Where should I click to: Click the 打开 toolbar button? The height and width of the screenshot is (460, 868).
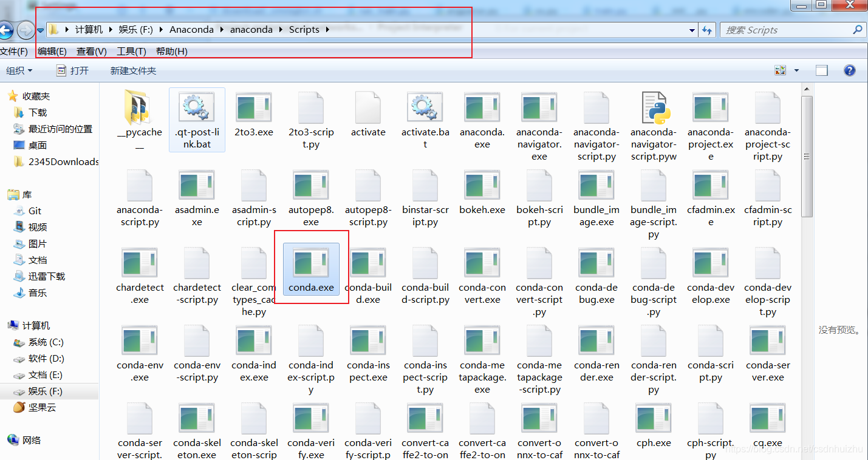[x=73, y=70]
